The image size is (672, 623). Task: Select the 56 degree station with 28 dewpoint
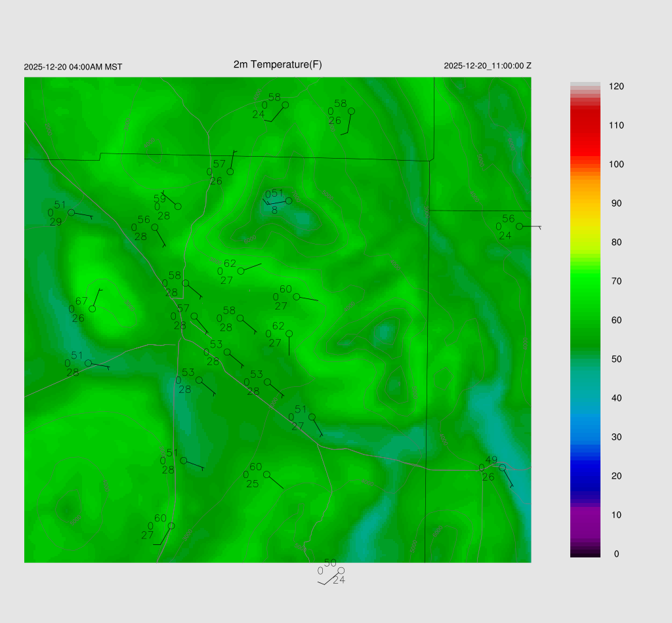[x=155, y=228]
